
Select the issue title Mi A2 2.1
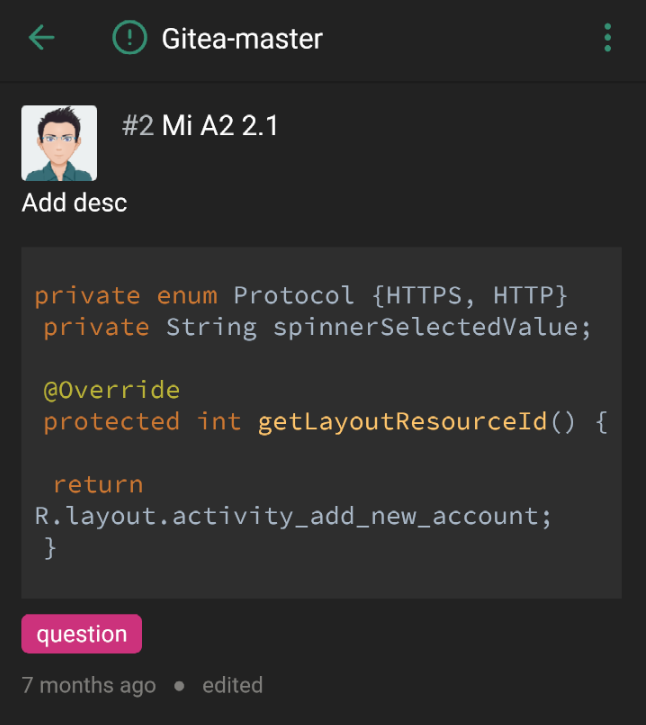pos(220,125)
